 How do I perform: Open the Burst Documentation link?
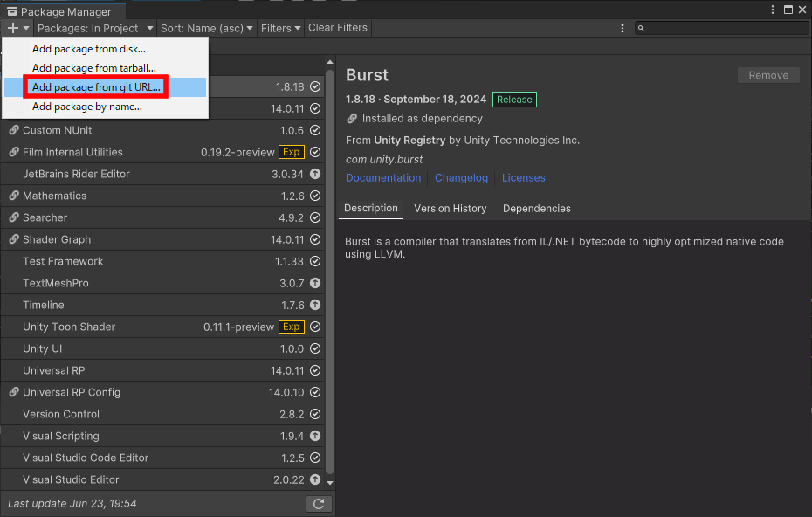tap(383, 177)
